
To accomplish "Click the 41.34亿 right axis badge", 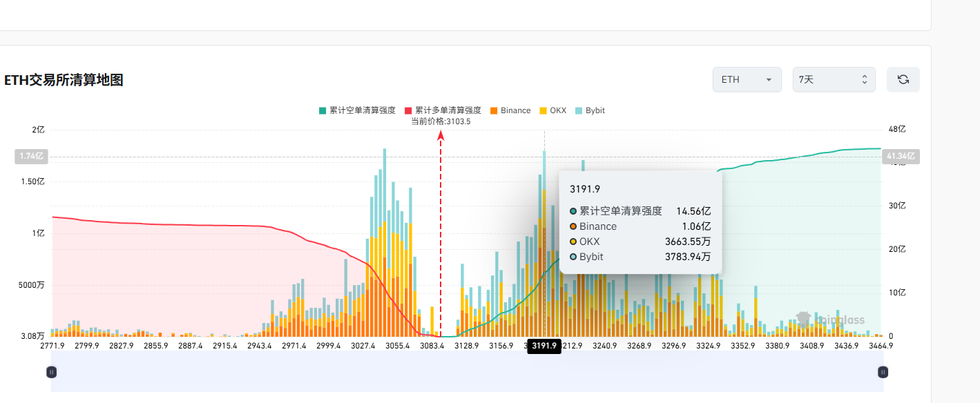I will pos(901,157).
